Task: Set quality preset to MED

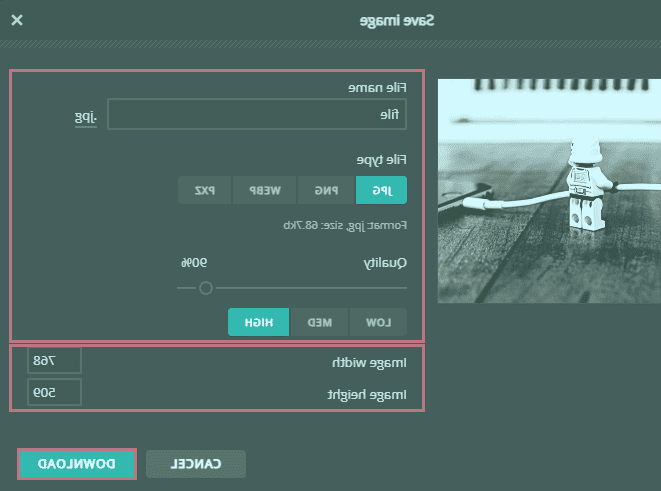Action: [x=319, y=322]
